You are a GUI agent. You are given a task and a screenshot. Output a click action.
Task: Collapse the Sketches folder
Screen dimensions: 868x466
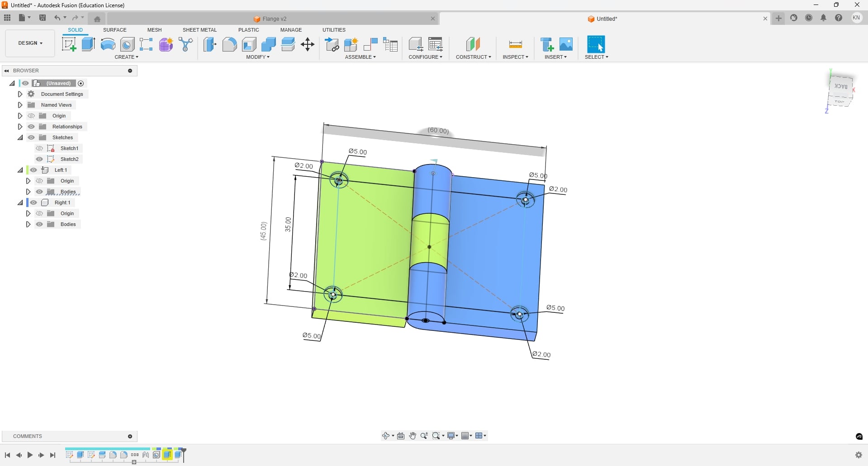coord(20,137)
